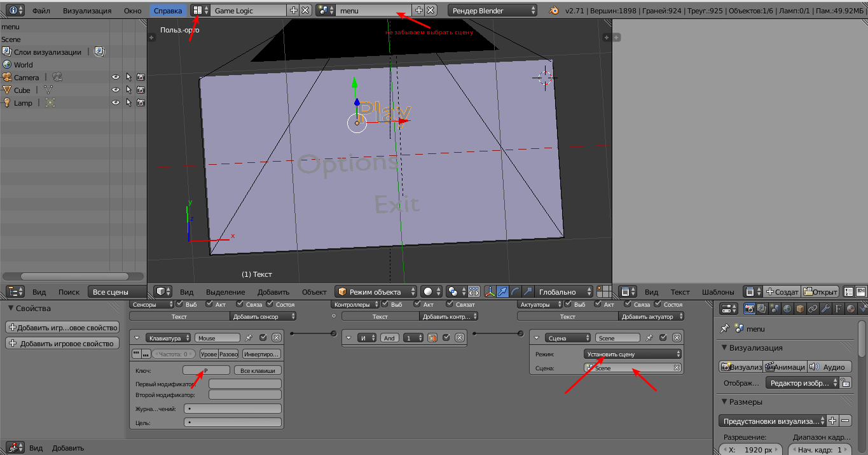Image resolution: width=868 pixels, height=455 pixels.
Task: Click the Blender logo icon
Action: coord(555,11)
